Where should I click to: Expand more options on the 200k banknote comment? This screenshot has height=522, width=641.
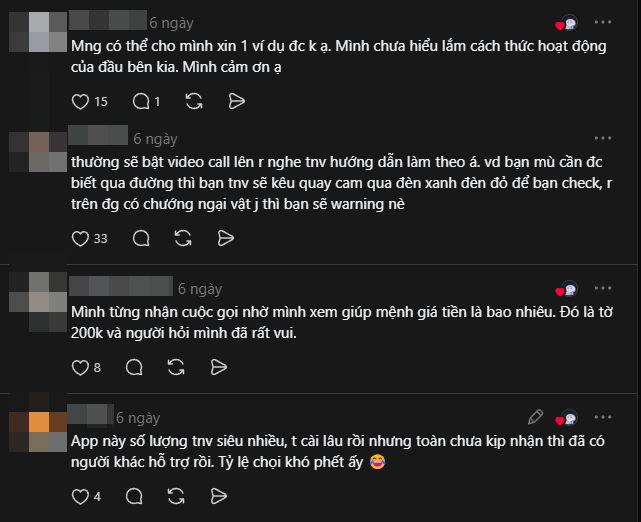(x=603, y=288)
